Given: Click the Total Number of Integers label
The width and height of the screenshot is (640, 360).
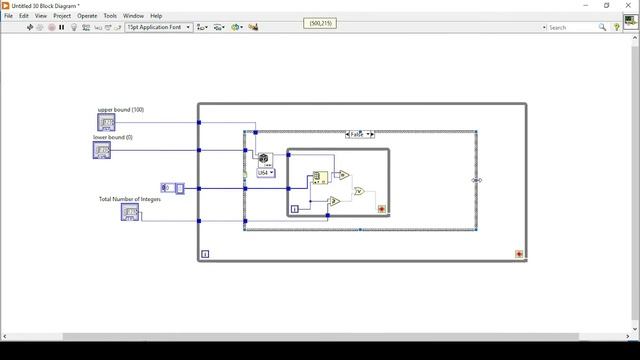Looking at the screenshot, I should click(x=130, y=199).
